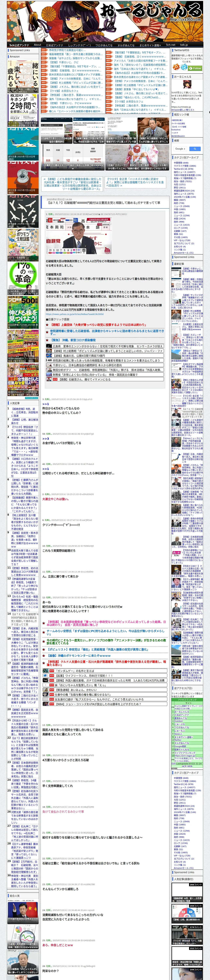
Task: Open thumbnail 千原せいじ 日本仏教協会の顧問辞任
Action: pyautogui.click(x=57, y=131)
